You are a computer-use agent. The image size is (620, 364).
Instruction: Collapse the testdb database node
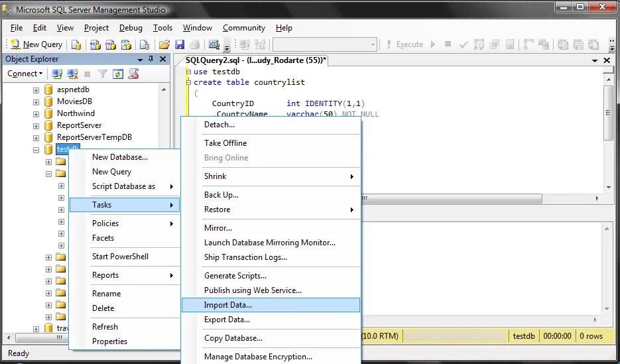pos(36,150)
